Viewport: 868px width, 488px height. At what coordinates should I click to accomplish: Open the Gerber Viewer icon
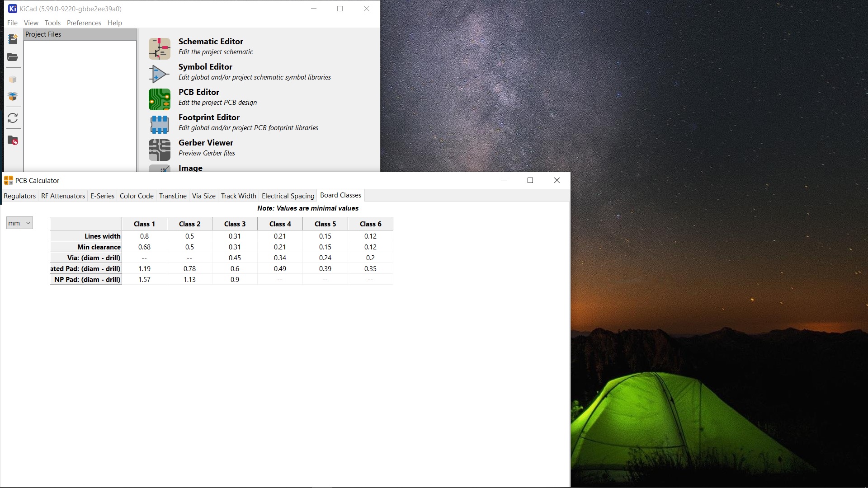tap(159, 150)
